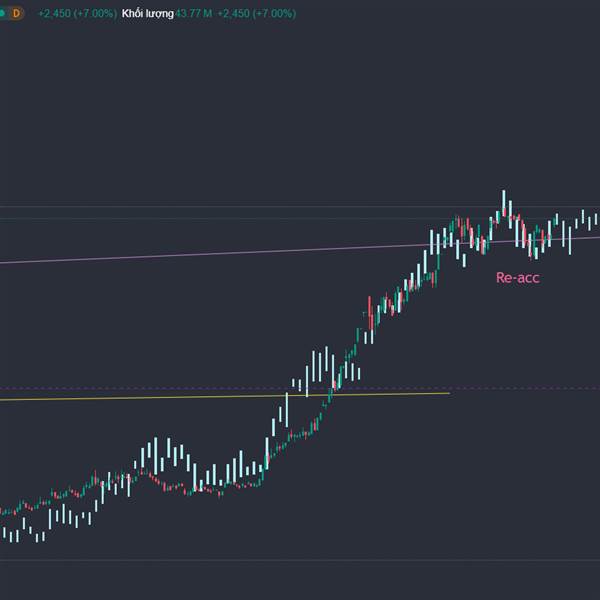Image resolution: width=600 pixels, height=600 pixels.
Task: Click the +2,450 (+7.00%) change after the D badge
Action: [77, 14]
